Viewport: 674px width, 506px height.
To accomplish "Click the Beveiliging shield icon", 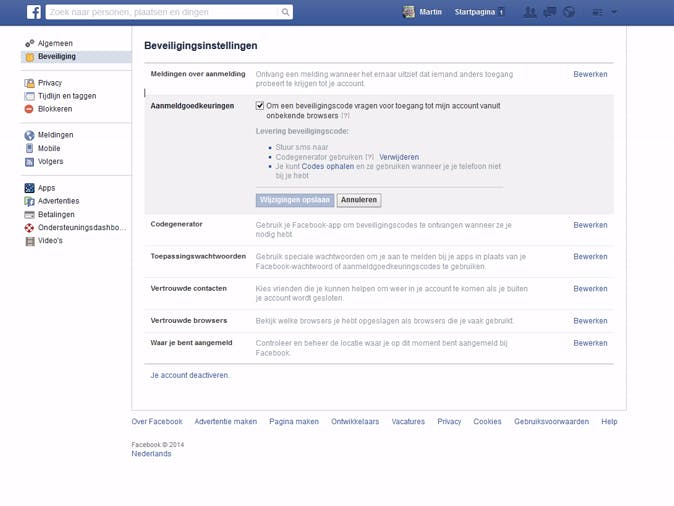I will tap(29, 57).
